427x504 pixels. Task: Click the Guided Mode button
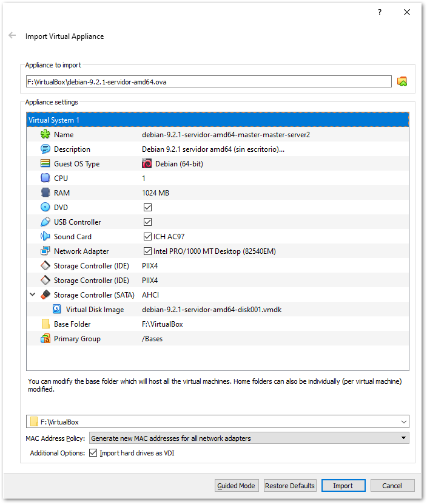pos(236,486)
